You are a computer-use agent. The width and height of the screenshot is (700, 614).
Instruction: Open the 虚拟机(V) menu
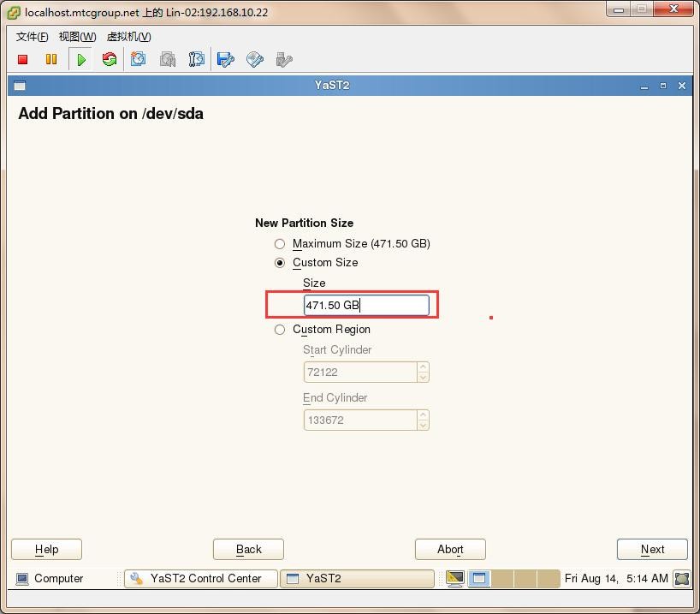coord(128,36)
